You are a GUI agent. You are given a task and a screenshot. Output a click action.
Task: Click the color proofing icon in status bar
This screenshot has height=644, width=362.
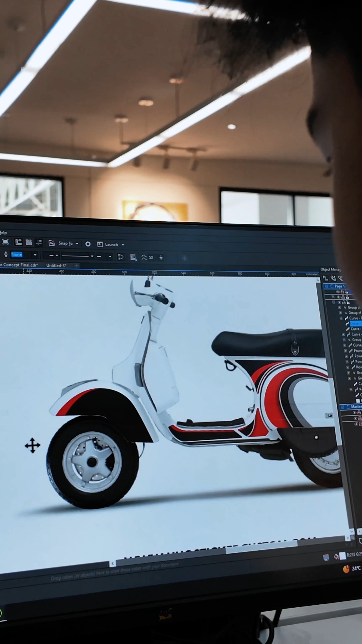point(326,558)
